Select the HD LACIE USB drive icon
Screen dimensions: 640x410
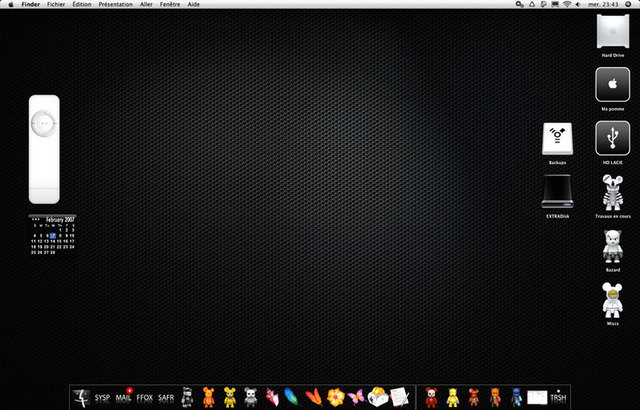pos(612,138)
